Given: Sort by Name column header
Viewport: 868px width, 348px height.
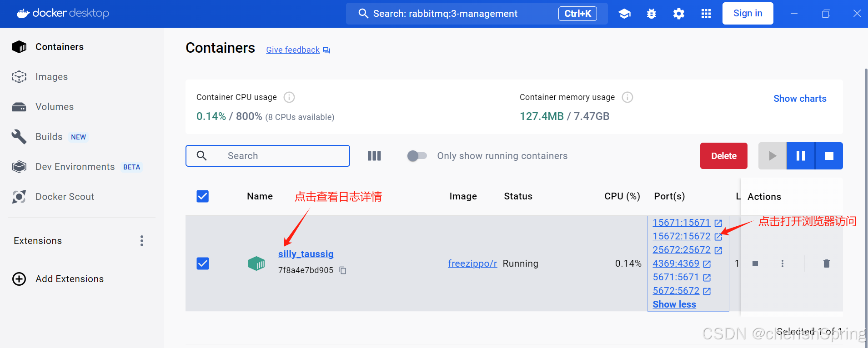Looking at the screenshot, I should click(x=260, y=196).
